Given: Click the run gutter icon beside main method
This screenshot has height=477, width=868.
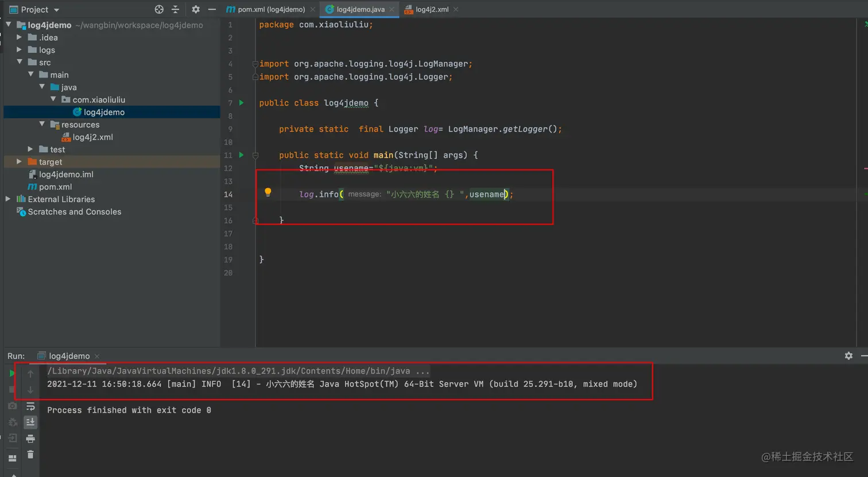Looking at the screenshot, I should tap(242, 155).
